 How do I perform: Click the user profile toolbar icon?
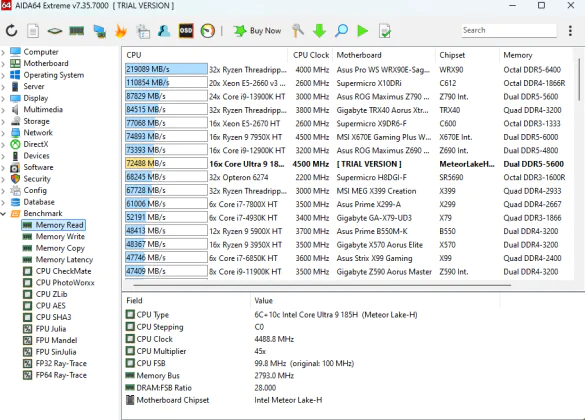(x=164, y=31)
